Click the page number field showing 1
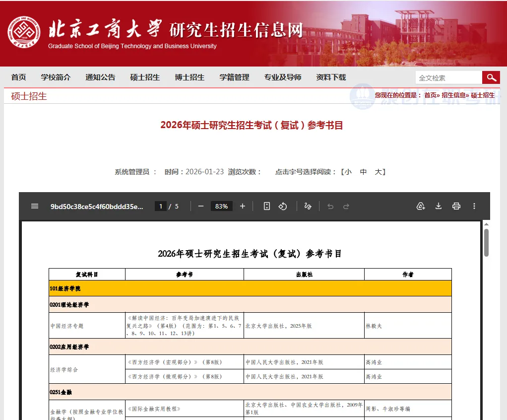The image size is (507, 420). pyautogui.click(x=161, y=206)
